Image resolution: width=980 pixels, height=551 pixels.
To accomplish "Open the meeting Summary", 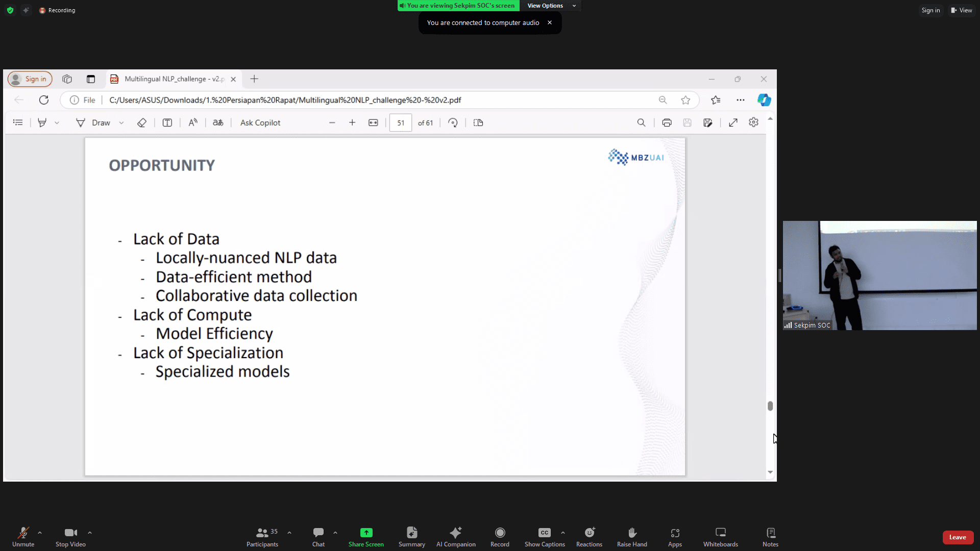I will (x=411, y=537).
